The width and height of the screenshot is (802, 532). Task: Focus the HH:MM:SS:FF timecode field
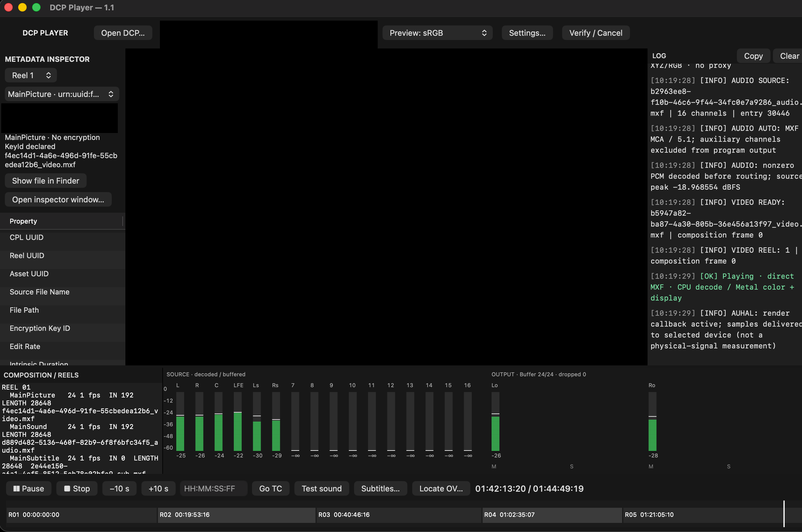(x=214, y=488)
